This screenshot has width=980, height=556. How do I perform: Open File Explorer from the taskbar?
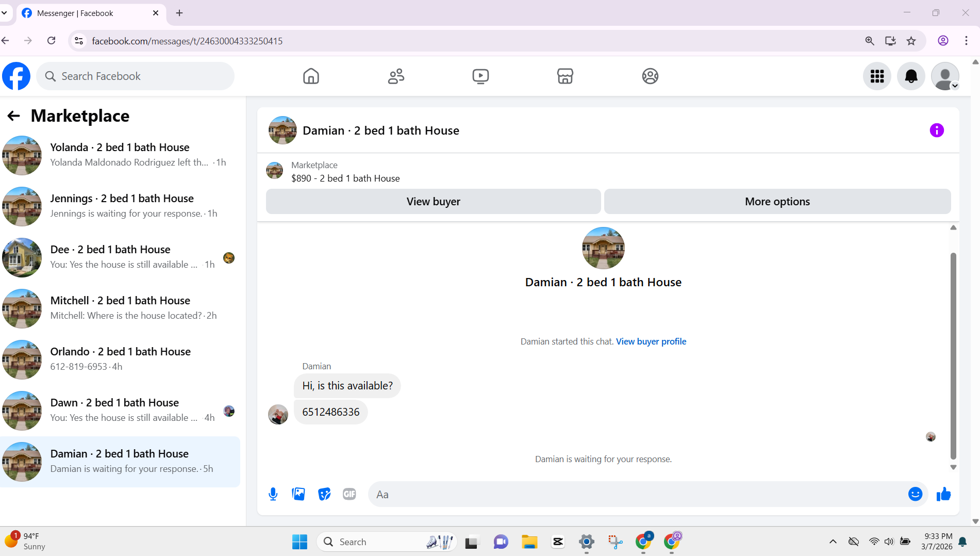click(529, 542)
